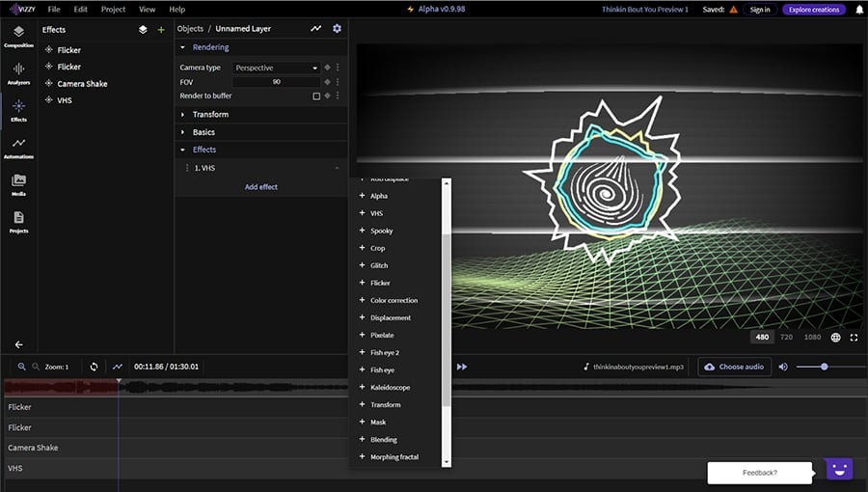Open the Automations sidebar panel
Viewport: 868px width, 492px height.
[x=19, y=148]
